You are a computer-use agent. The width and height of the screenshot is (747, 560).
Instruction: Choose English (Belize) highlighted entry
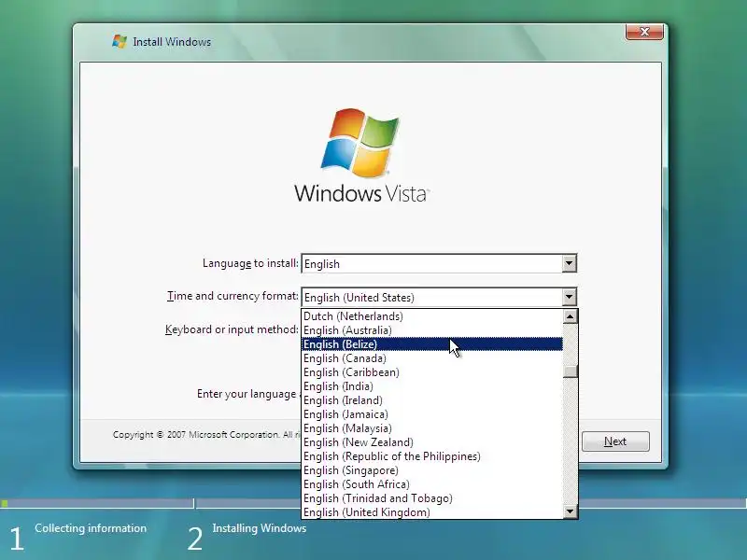click(432, 344)
